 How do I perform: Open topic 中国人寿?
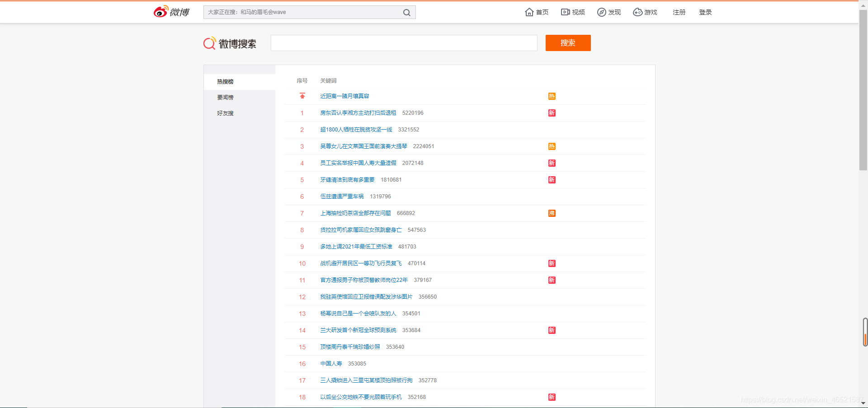pyautogui.click(x=331, y=364)
